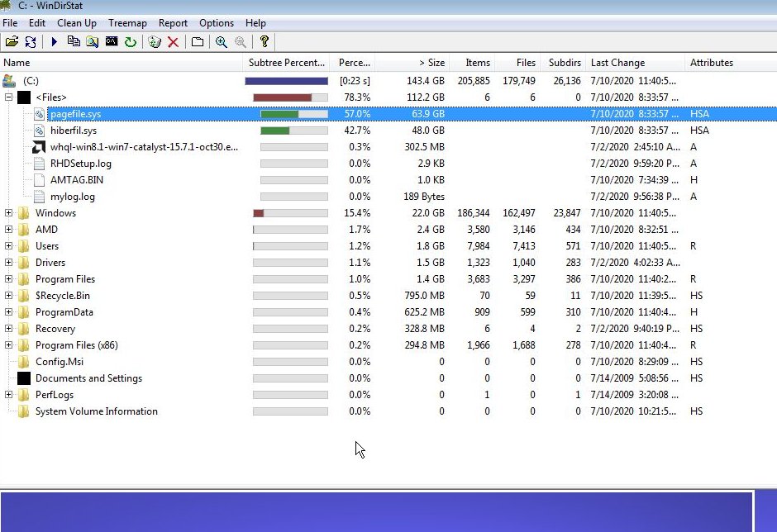
Task: Click the (C:) full blue percentage bar
Action: coord(287,81)
